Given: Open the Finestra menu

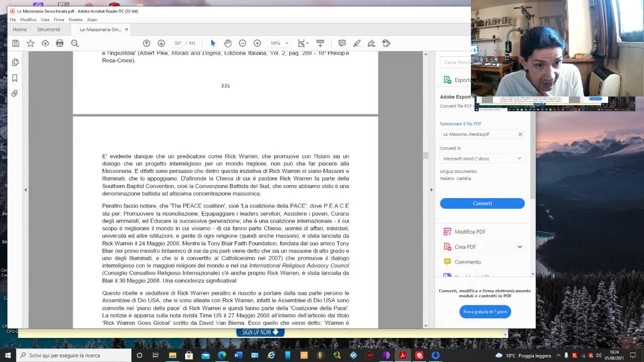Looking at the screenshot, I should click(75, 20).
